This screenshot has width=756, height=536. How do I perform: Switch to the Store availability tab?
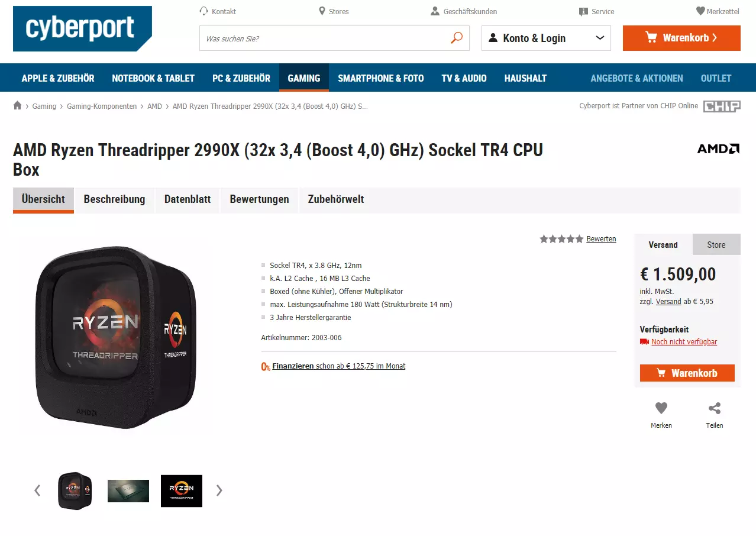(x=716, y=244)
